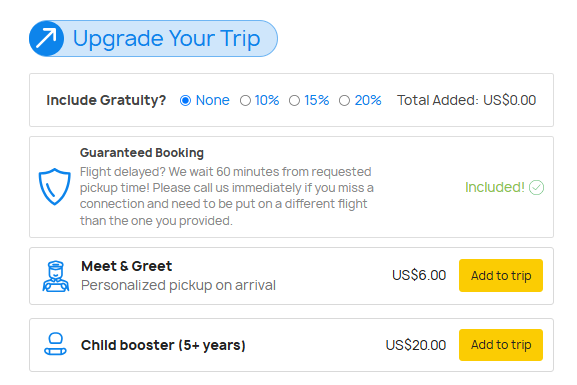Viewport: 577px width, 385px height.
Task: Click the US$20.00 booster price
Action: point(415,345)
